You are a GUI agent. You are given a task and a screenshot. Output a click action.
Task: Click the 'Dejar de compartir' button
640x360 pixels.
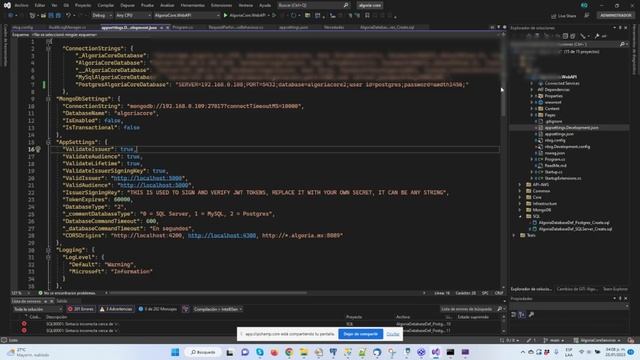(x=360, y=334)
